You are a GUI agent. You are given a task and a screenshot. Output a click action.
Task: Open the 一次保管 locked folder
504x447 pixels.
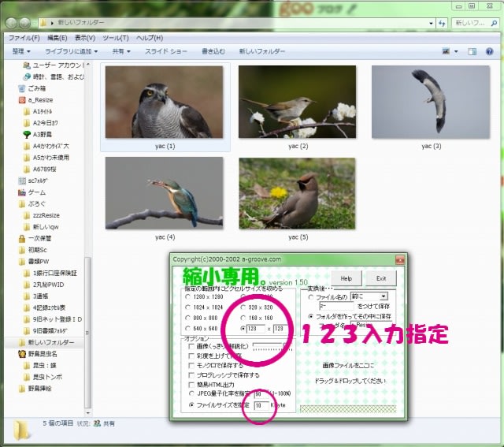(39, 237)
